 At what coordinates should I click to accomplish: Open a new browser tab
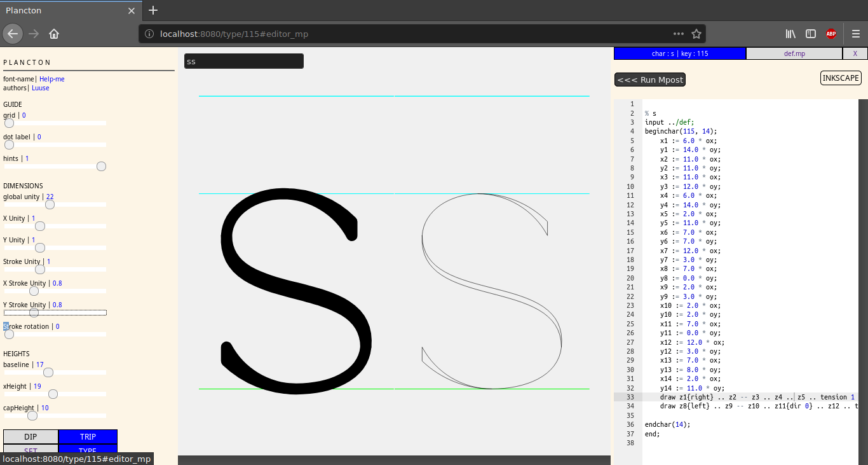tap(153, 10)
